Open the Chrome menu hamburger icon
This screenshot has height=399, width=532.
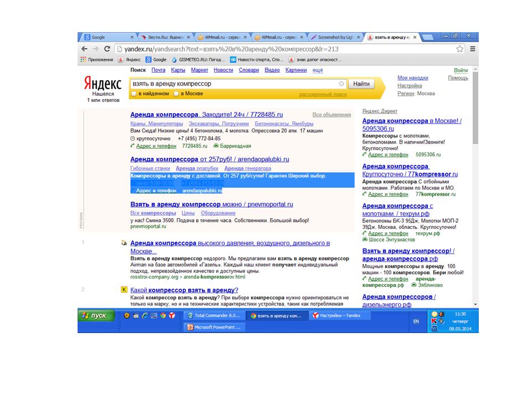(472, 49)
